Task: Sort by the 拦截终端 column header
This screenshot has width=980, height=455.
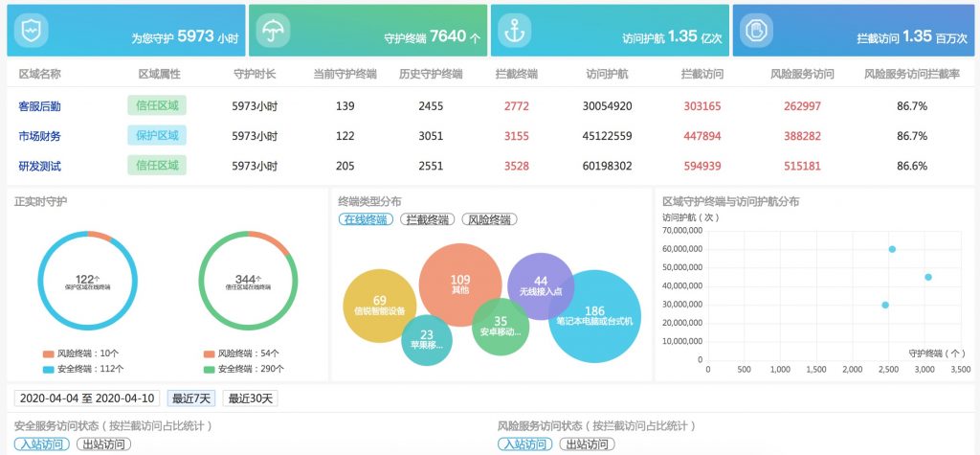Action: tap(516, 74)
